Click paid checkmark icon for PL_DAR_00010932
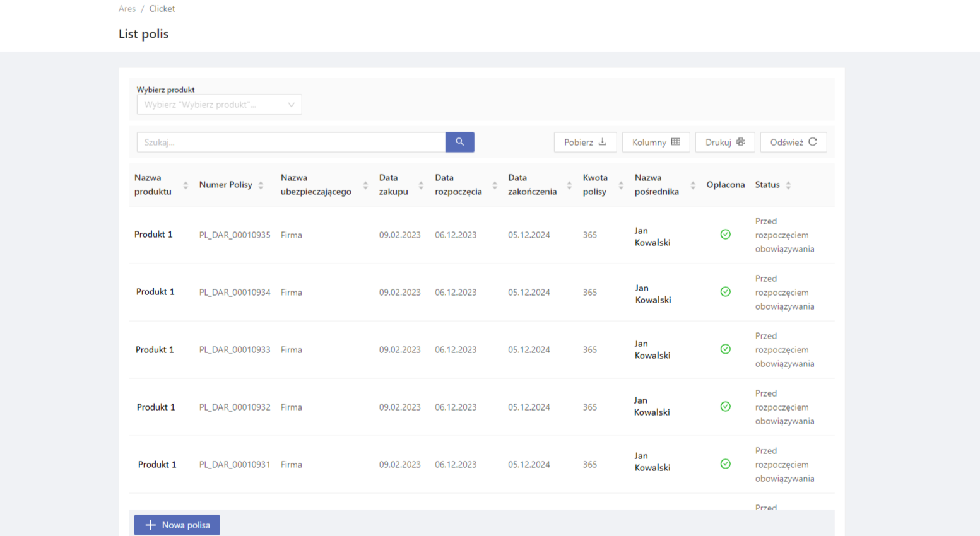The height and width of the screenshot is (536, 980). tap(726, 407)
